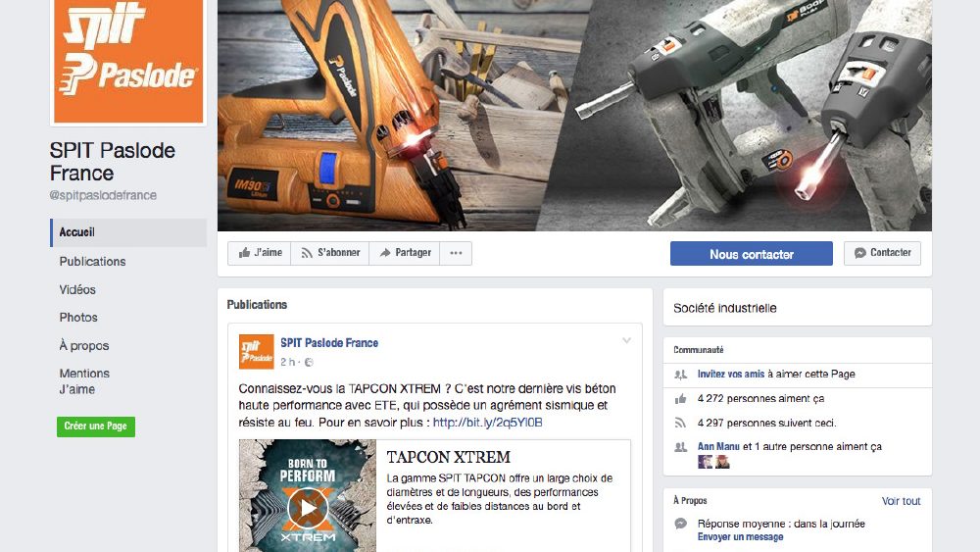Click the invite friends people icon
The width and height of the screenshot is (980, 552).
(681, 375)
